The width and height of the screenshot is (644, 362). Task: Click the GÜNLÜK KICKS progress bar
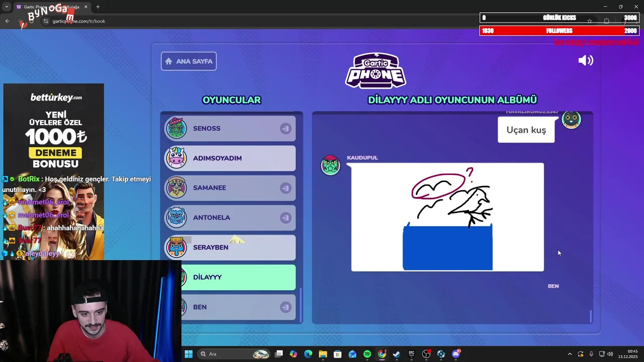(559, 18)
